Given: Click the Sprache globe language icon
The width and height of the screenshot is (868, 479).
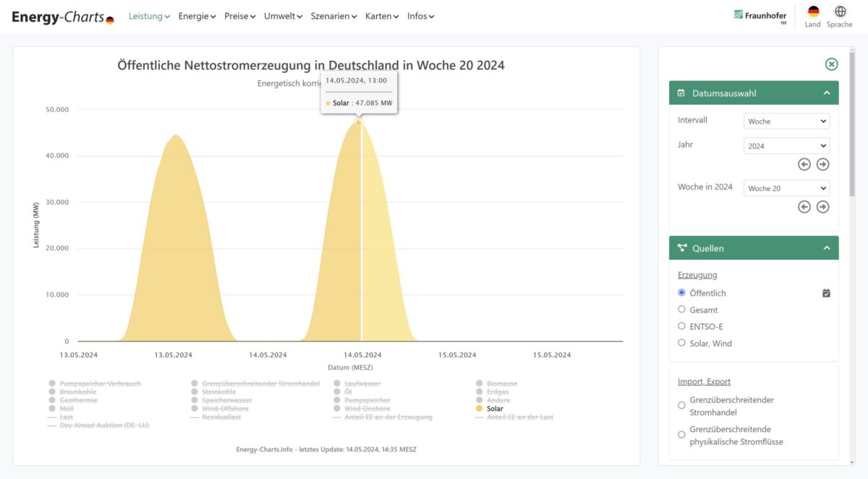Looking at the screenshot, I should (839, 11).
